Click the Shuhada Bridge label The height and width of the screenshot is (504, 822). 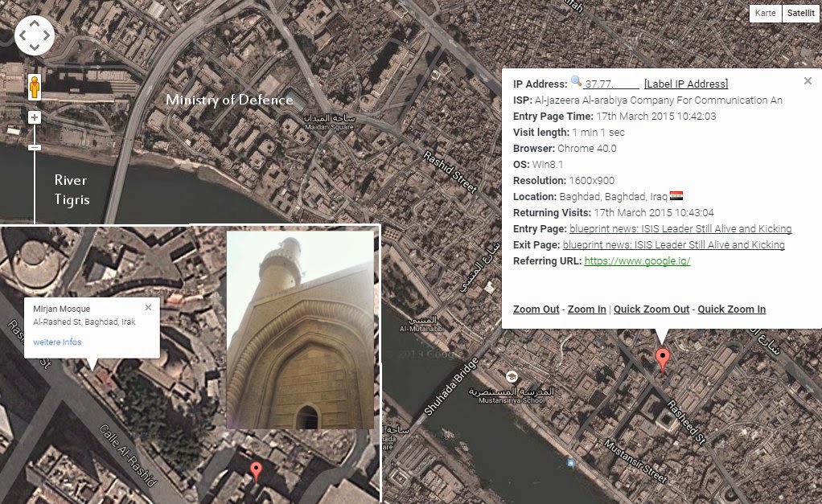click(x=451, y=386)
